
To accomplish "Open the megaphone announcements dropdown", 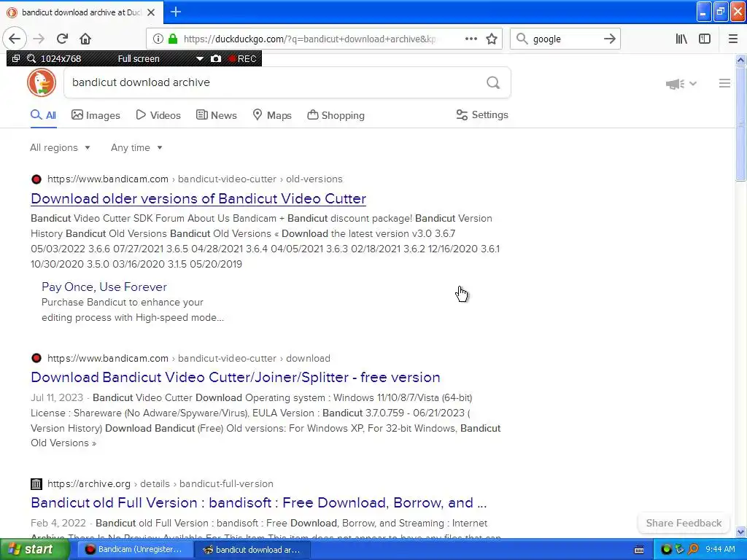I will pos(681,84).
